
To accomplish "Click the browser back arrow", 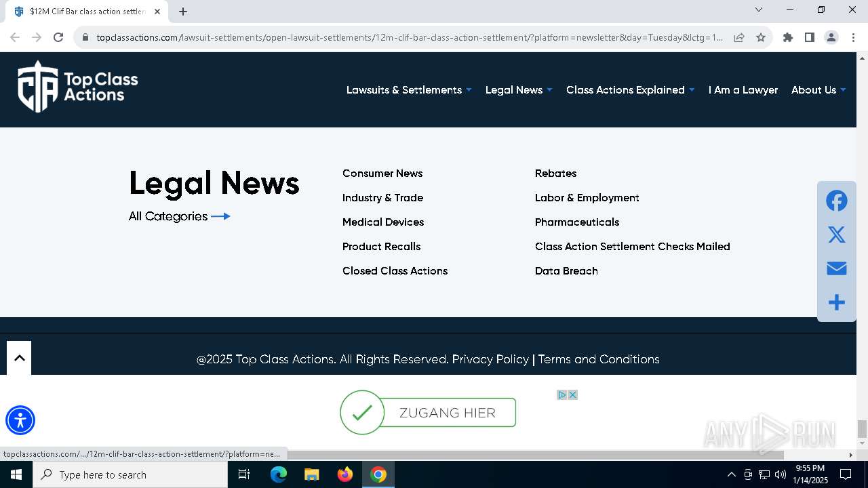I will [x=15, y=37].
